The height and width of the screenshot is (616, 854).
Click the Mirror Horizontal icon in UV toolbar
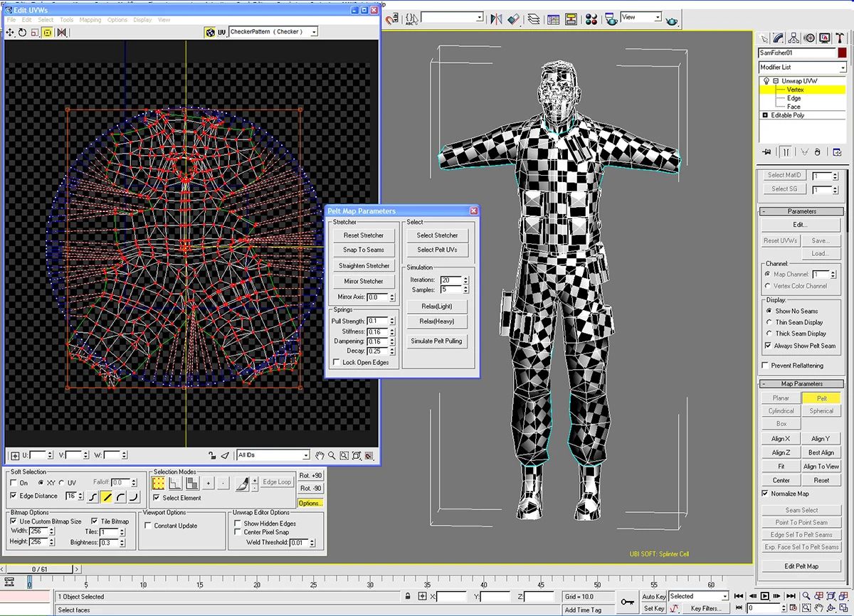click(x=62, y=32)
